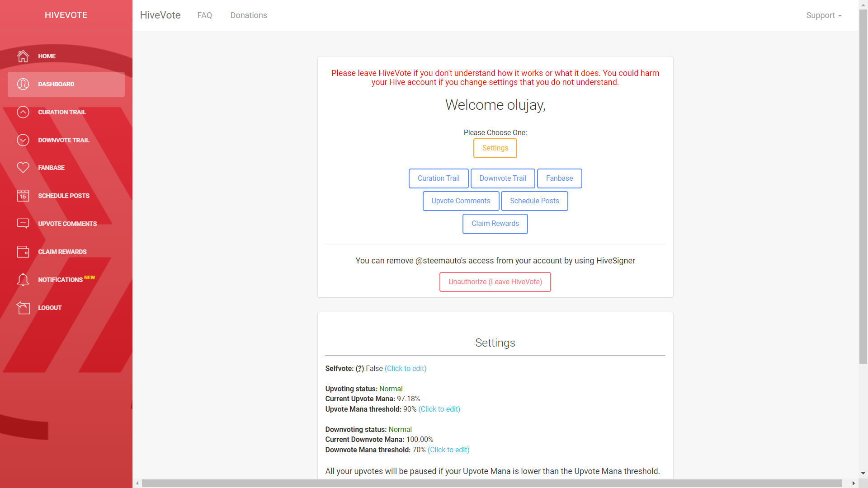Click the horizontal scrollbar thumb
Screen dimensions: 868x488
[492, 483]
